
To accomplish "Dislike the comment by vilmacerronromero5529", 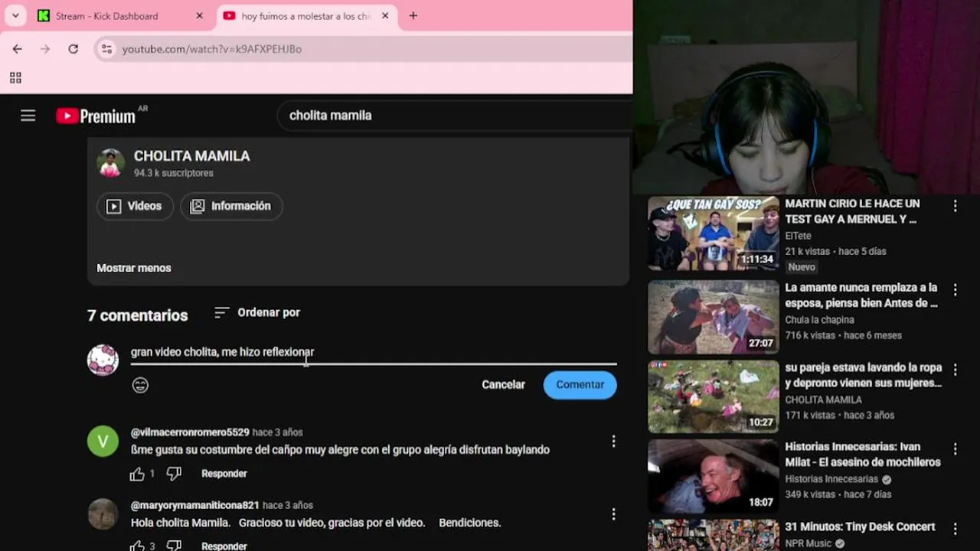I will tap(174, 474).
